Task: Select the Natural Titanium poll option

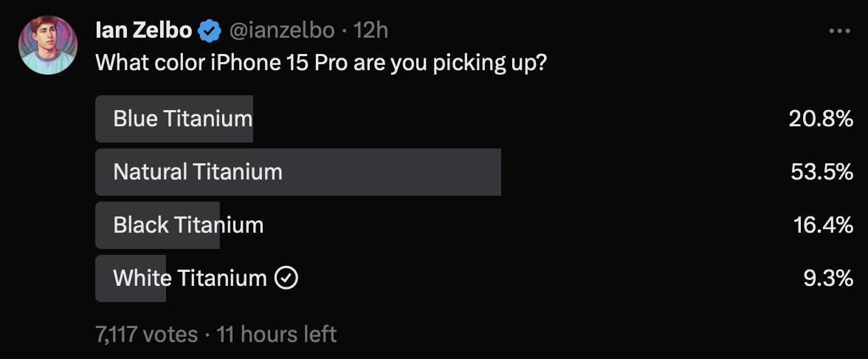Action: click(x=198, y=172)
